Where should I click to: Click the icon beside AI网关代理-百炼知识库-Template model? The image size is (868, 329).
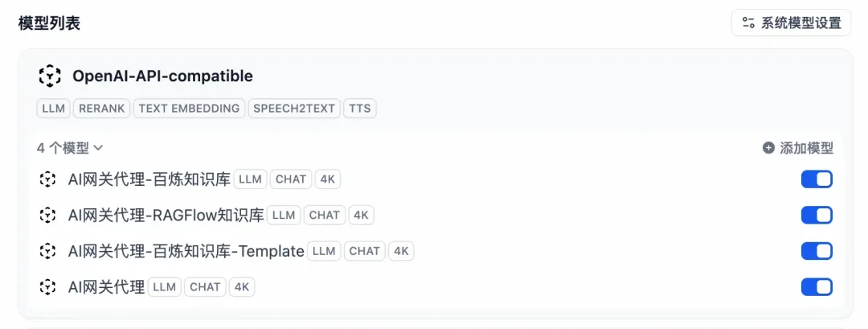[47, 251]
